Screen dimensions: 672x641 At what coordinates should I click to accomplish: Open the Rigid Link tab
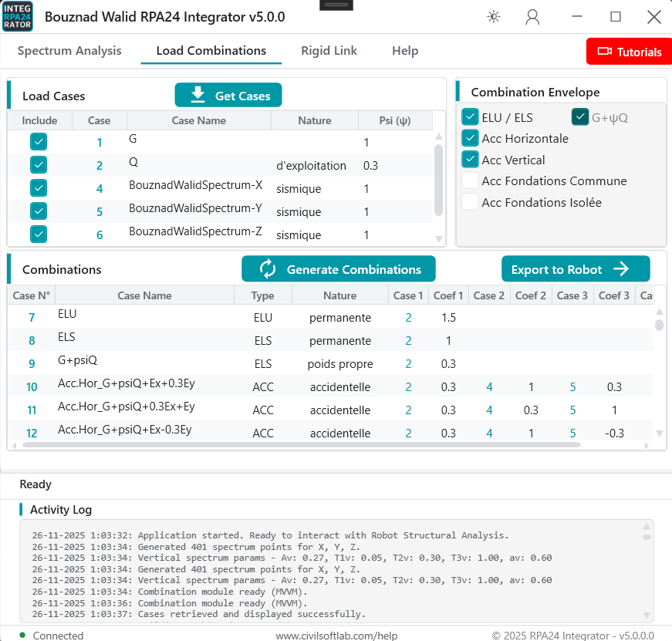(329, 51)
